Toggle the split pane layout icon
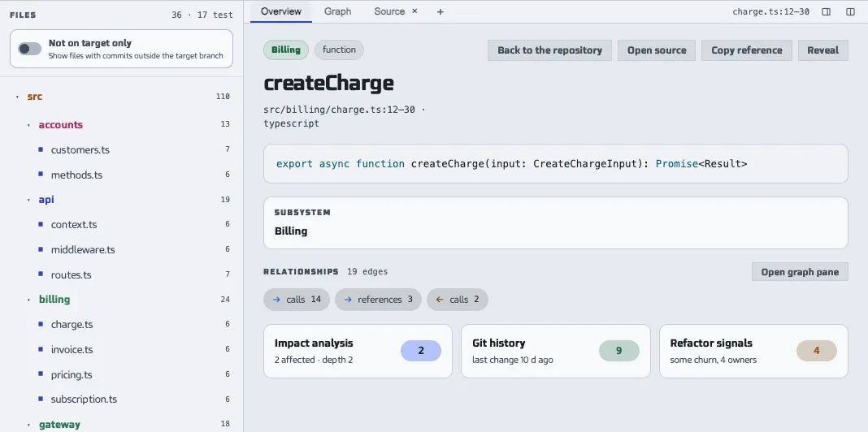Viewport: 868px width, 432px height. 850,11
